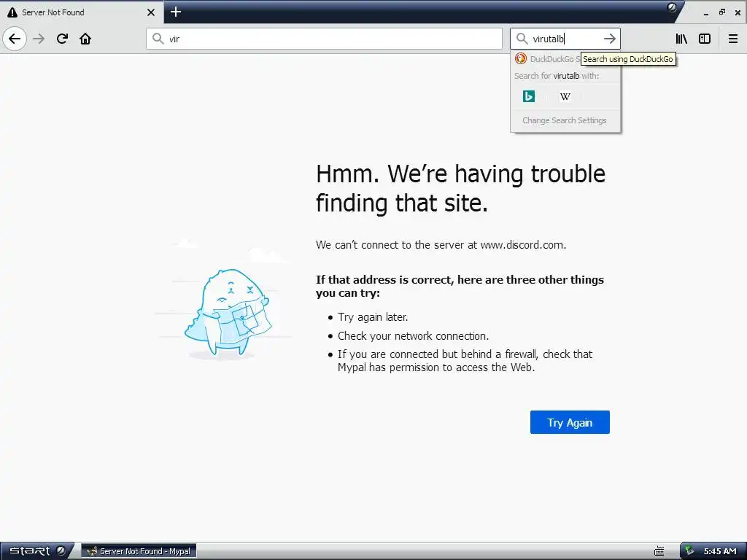
Task: Click the Try Again button
Action: pos(570,422)
